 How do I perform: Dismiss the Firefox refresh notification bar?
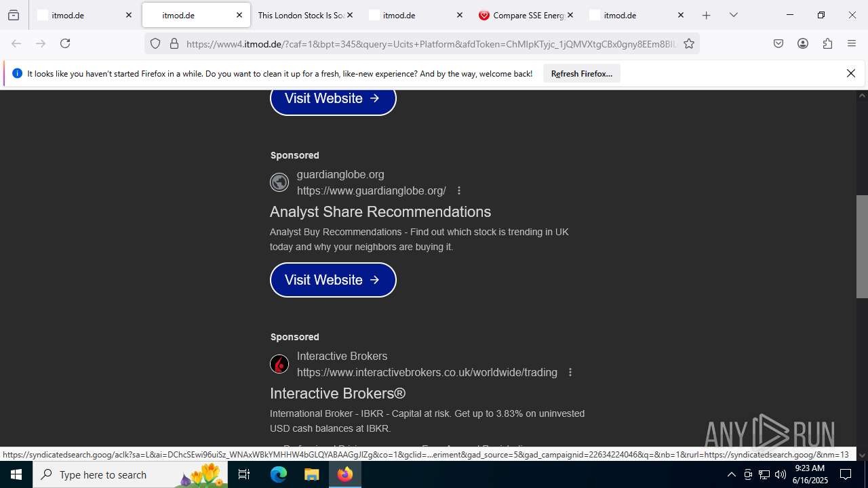(x=850, y=73)
